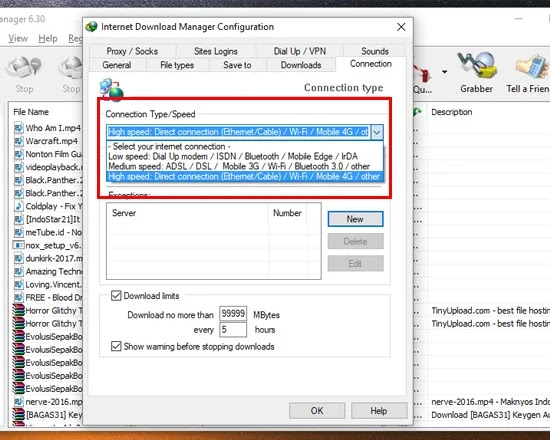Click the icon beside Amazing Techni

click(19, 271)
